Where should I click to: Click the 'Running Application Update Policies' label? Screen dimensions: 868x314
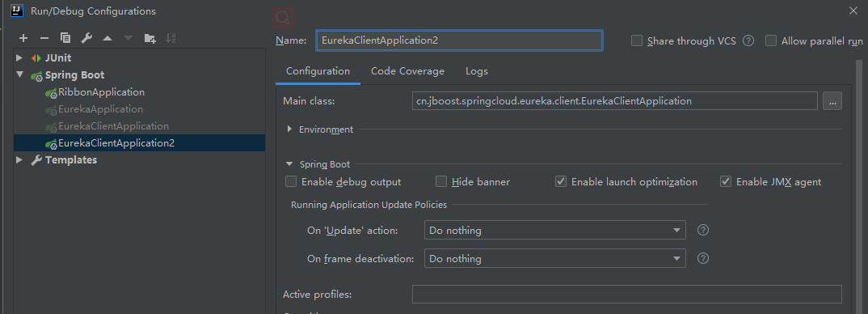tap(369, 205)
